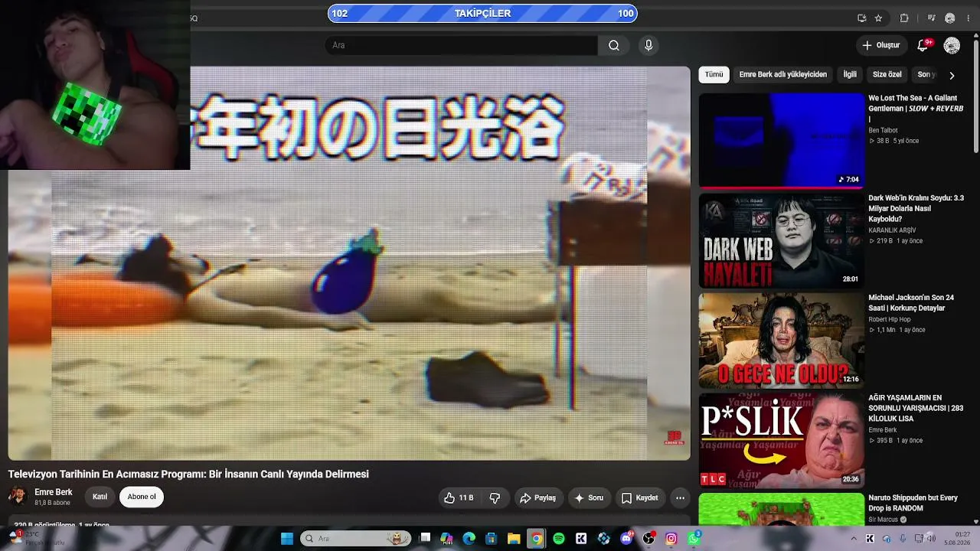The image size is (980, 551).
Task: Open the YouTube account avatar menu
Action: click(952, 46)
